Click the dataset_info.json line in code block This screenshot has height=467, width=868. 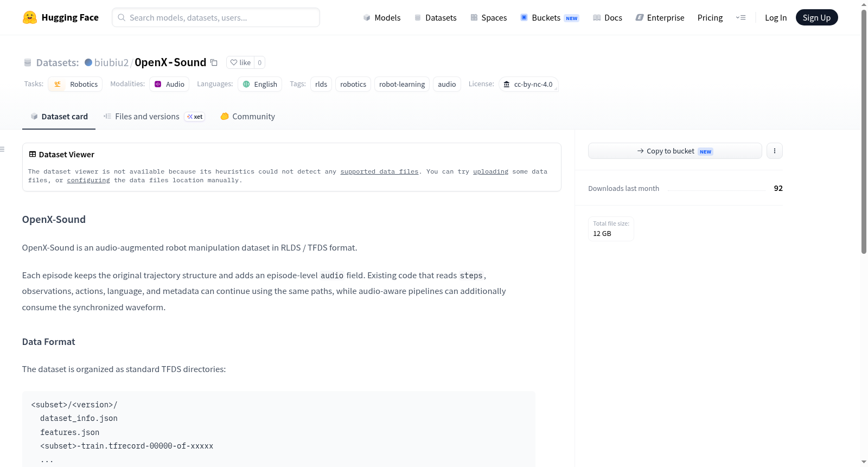[79, 418]
